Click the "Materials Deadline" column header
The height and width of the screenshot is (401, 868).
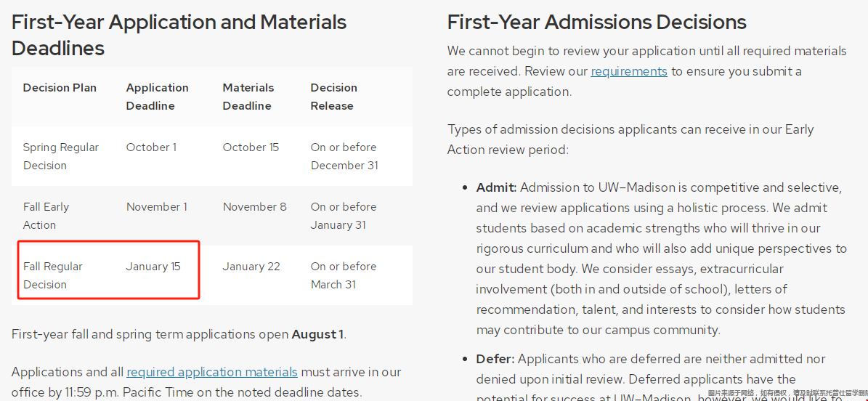[x=248, y=97]
